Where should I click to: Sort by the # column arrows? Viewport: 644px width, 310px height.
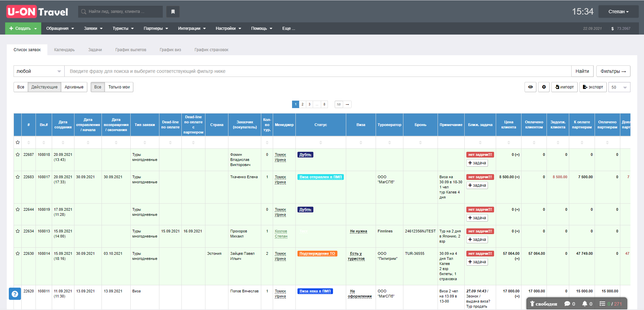[x=28, y=143]
